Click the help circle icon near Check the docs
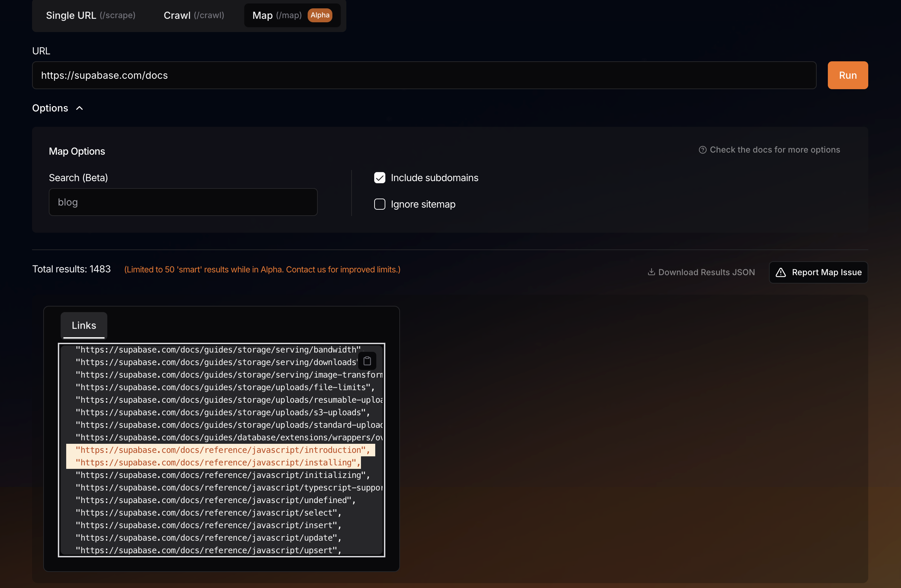 tap(702, 150)
